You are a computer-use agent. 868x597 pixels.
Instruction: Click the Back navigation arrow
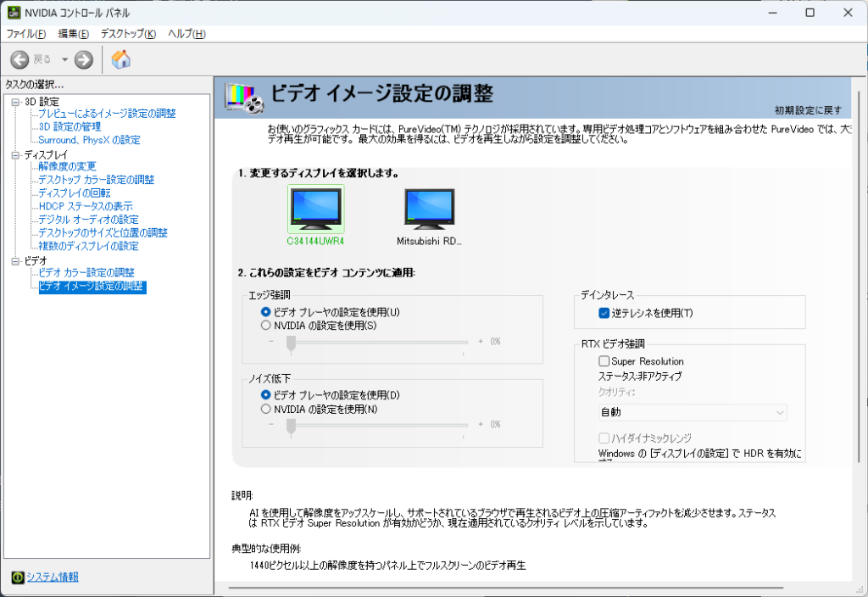click(x=19, y=59)
